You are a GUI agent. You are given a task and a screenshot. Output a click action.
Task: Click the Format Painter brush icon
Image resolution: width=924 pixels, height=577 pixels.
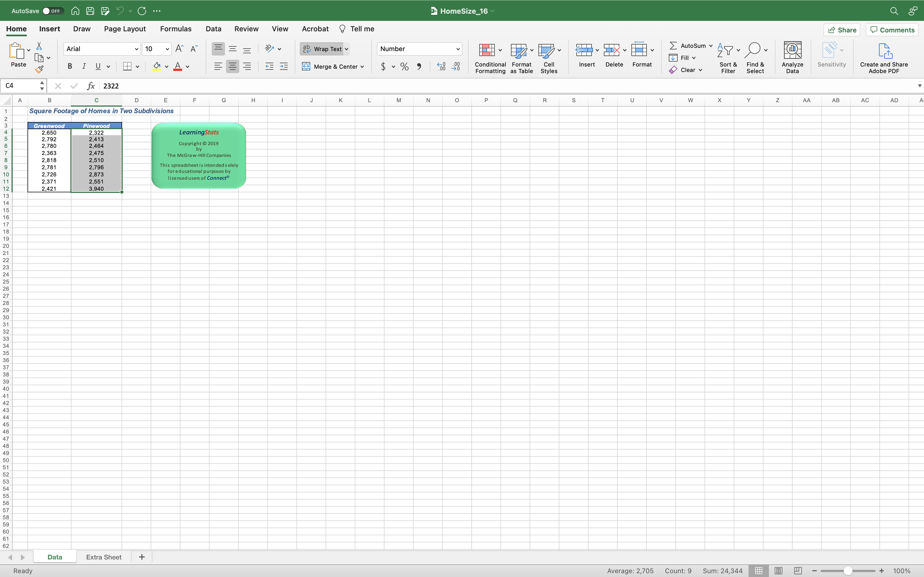pyautogui.click(x=39, y=70)
